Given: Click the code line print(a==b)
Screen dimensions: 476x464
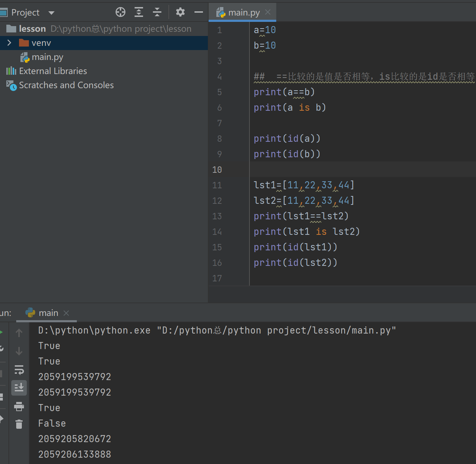Looking at the screenshot, I should point(284,92).
